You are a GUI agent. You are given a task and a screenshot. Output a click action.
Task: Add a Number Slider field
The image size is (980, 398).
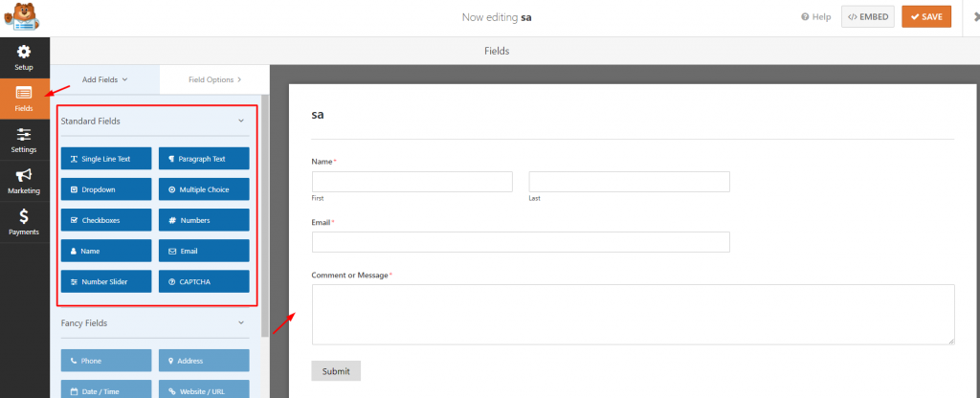coord(106,282)
